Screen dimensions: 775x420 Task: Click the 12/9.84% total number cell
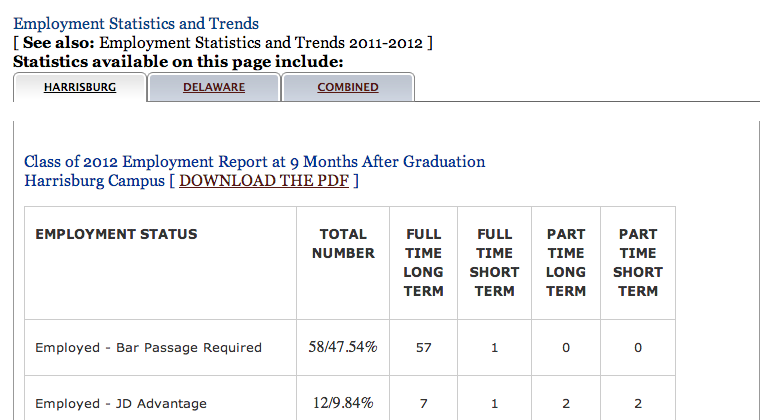(343, 404)
